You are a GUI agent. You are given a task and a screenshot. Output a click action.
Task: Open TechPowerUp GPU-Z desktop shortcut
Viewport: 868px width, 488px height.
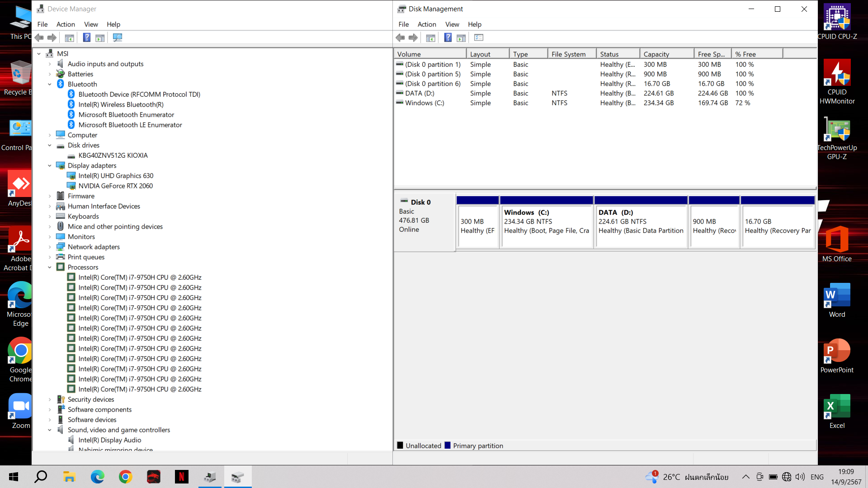[x=837, y=138]
